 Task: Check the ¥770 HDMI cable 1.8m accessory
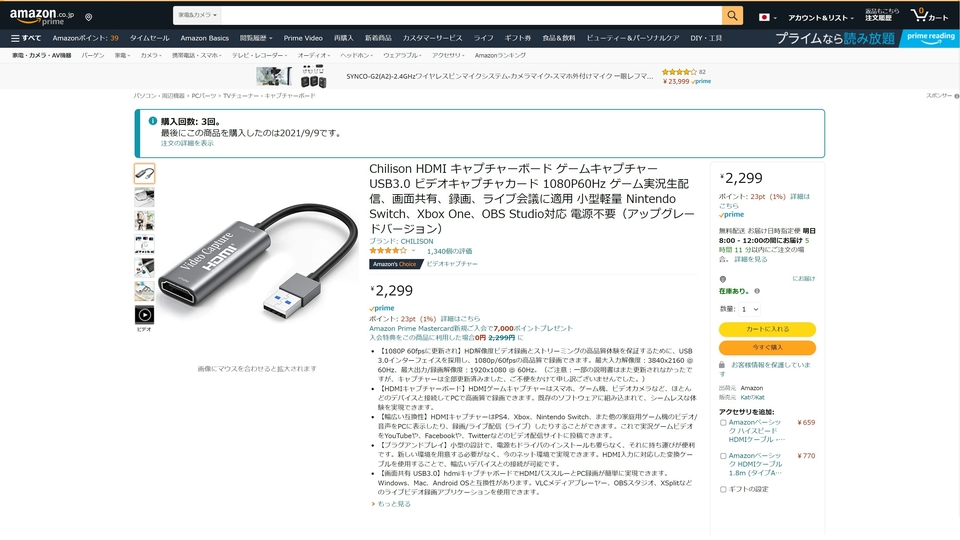tap(723, 456)
